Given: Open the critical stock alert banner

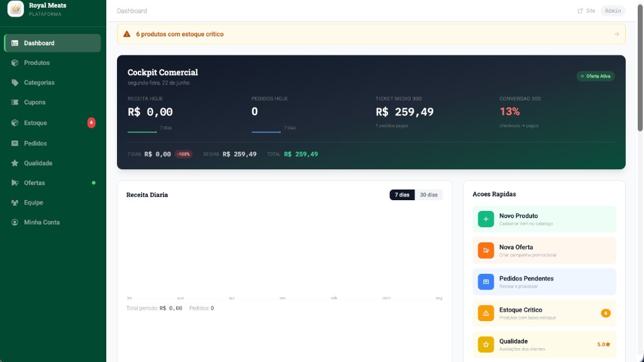Looking at the screenshot, I should 371,34.
